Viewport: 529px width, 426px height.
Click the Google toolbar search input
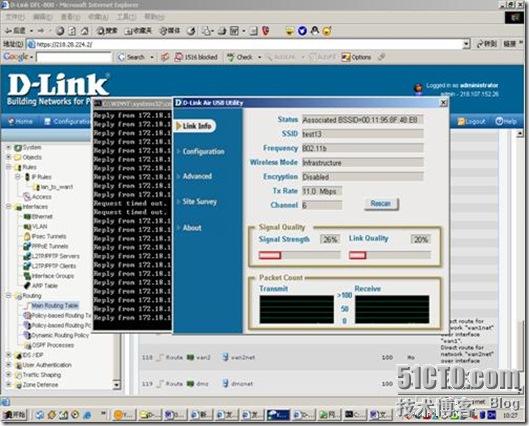click(x=74, y=57)
